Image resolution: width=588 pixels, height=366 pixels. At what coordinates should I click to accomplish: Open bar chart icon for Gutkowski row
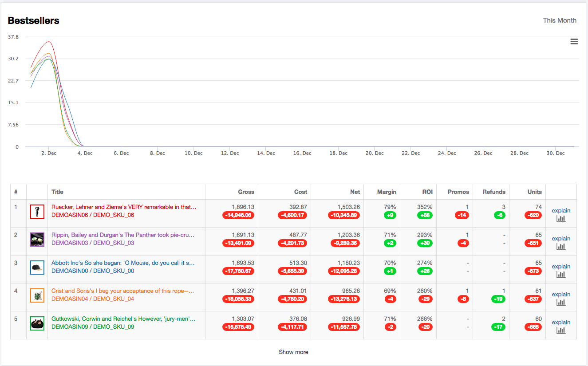[x=561, y=330]
